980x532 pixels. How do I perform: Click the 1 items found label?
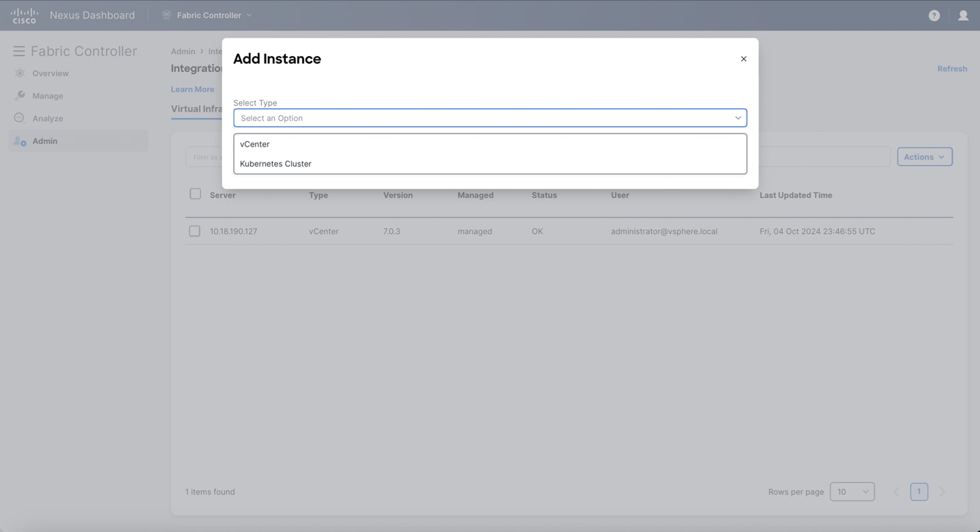210,492
